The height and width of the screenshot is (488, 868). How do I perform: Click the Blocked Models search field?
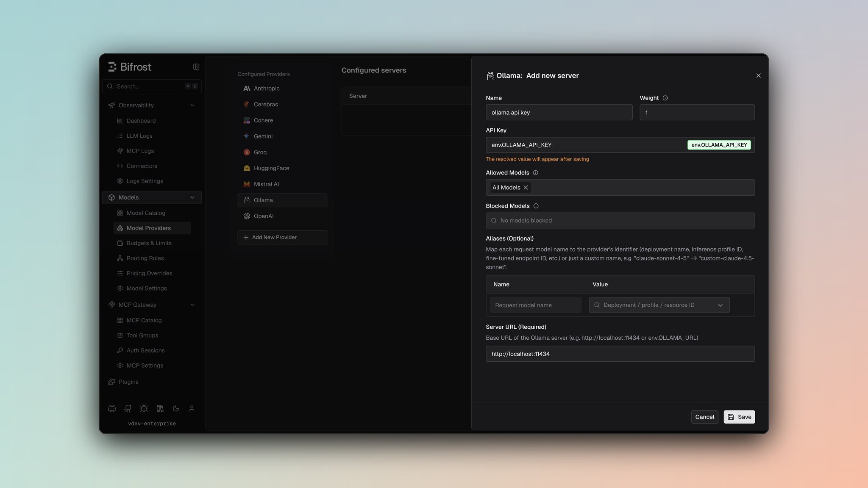(x=620, y=220)
